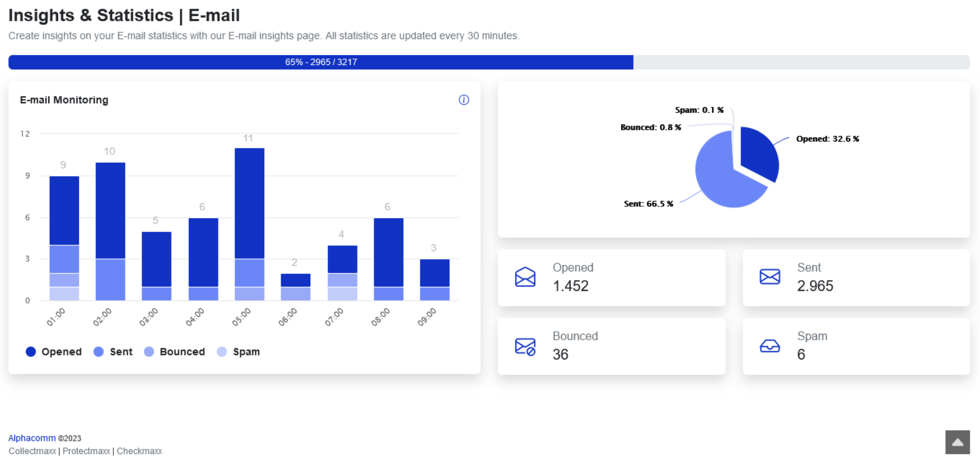The width and height of the screenshot is (980, 460).
Task: Select the Opened legend marker dot
Action: pyautogui.click(x=31, y=352)
